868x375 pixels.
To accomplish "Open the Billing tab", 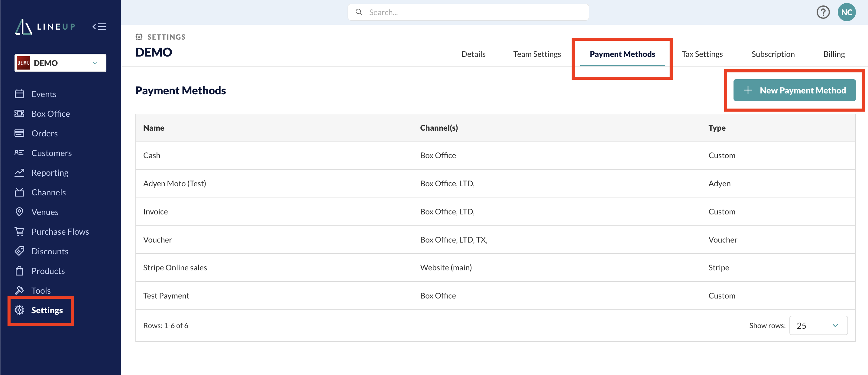I will [x=834, y=54].
